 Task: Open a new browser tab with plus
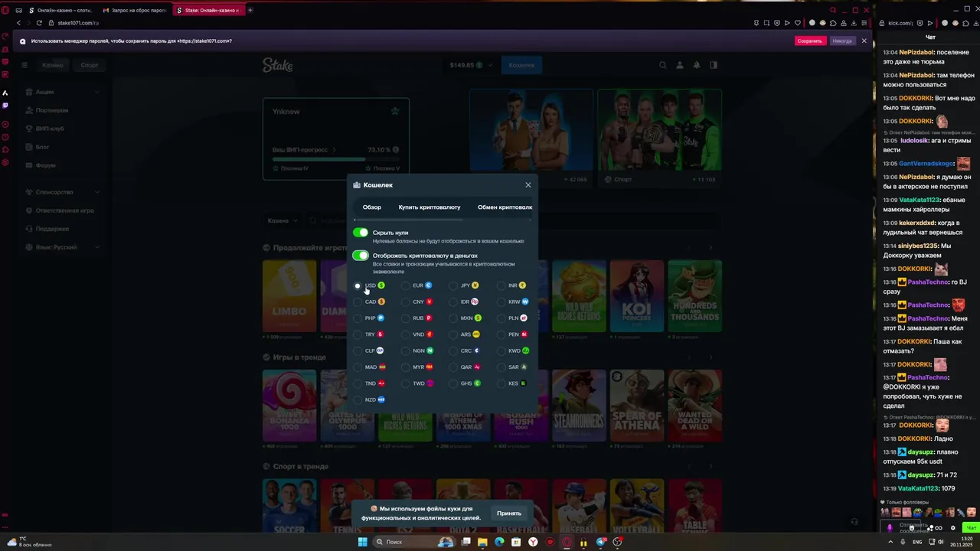click(x=250, y=10)
